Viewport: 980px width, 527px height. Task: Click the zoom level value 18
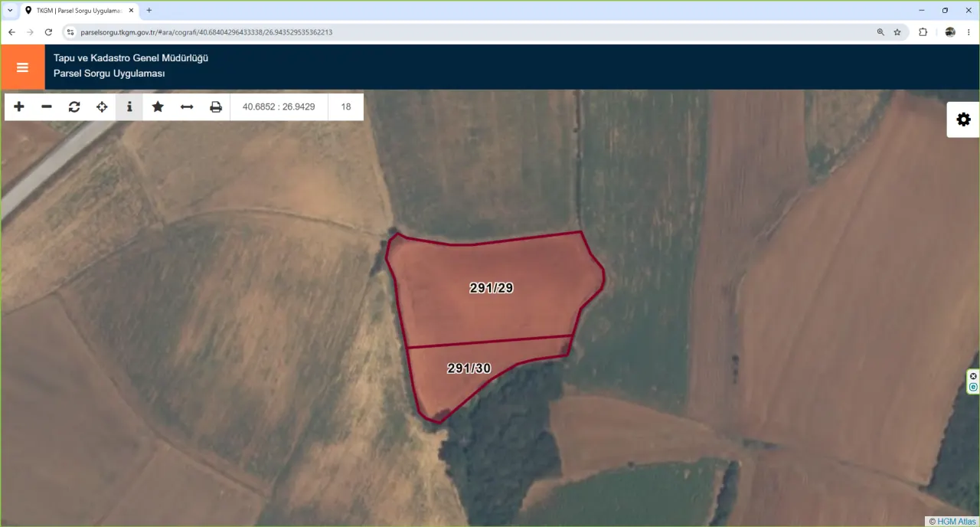[x=346, y=106]
